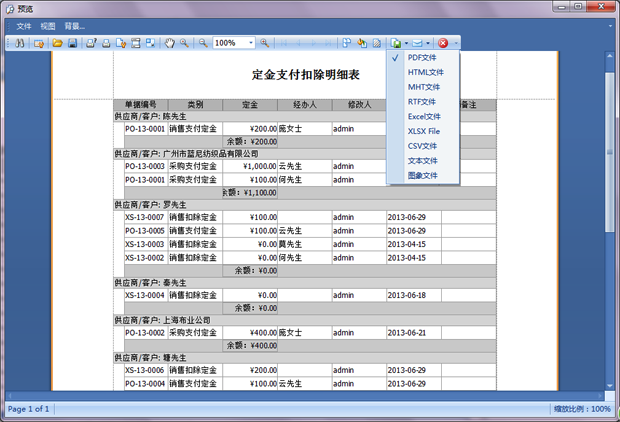Open the Page Setup icon
The height and width of the screenshot is (422, 620).
(x=121, y=43)
